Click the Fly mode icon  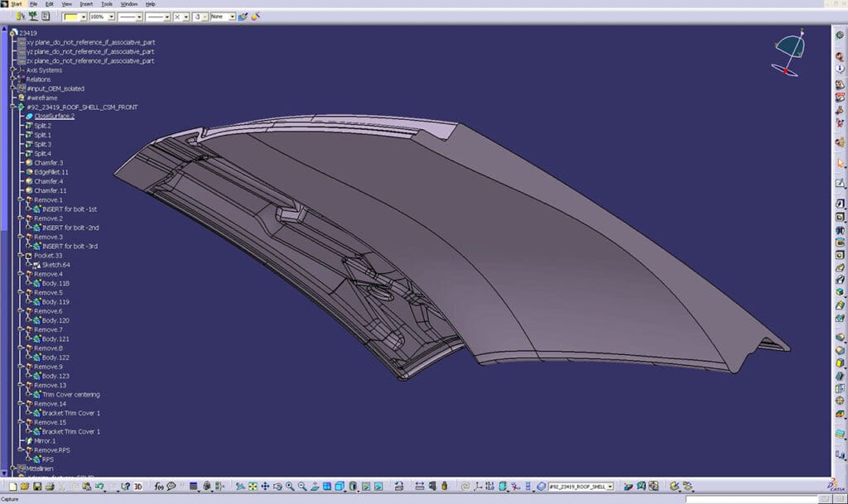tap(240, 487)
